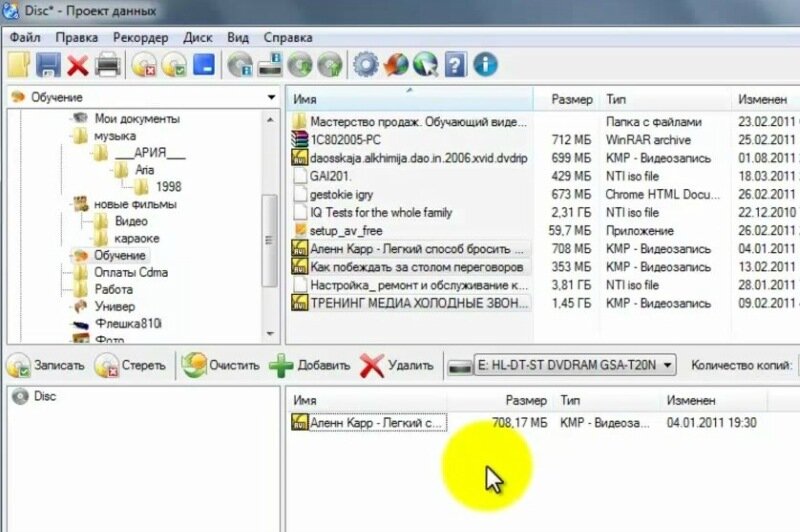
Task: Open About with the blue info icon
Action: 485,65
